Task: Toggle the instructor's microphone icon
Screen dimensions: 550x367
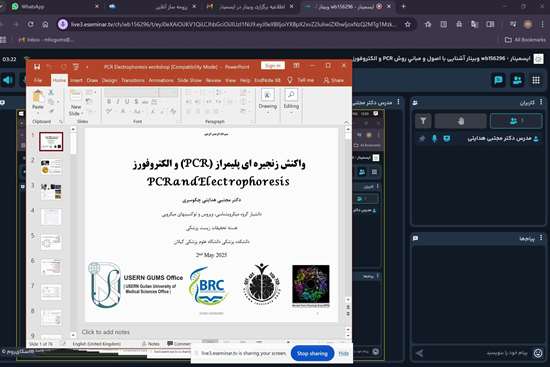Action: click(x=434, y=139)
